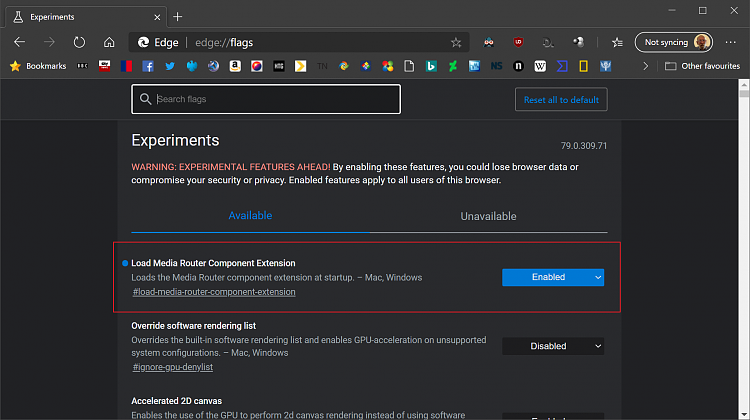This screenshot has width=750, height=420.
Task: Open Load Media Router Enabled dropdown
Action: click(x=553, y=277)
